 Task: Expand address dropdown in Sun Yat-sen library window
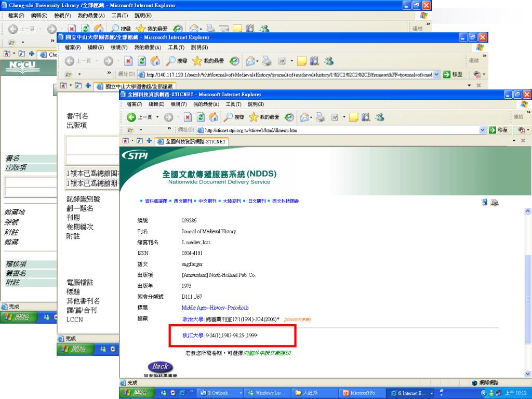coord(436,74)
